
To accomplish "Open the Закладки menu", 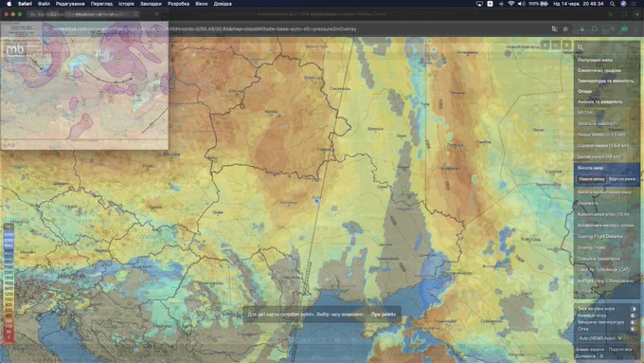I will pyautogui.click(x=151, y=4).
